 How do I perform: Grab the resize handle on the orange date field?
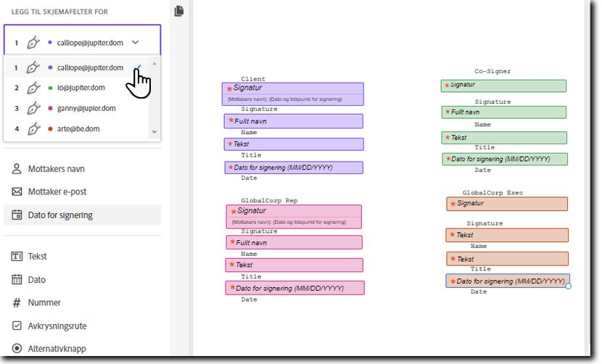tap(568, 286)
